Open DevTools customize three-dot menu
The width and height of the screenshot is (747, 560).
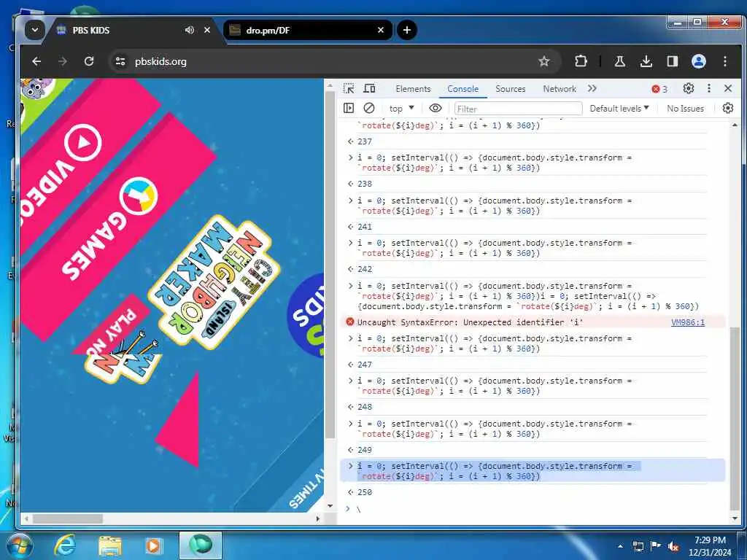click(709, 88)
